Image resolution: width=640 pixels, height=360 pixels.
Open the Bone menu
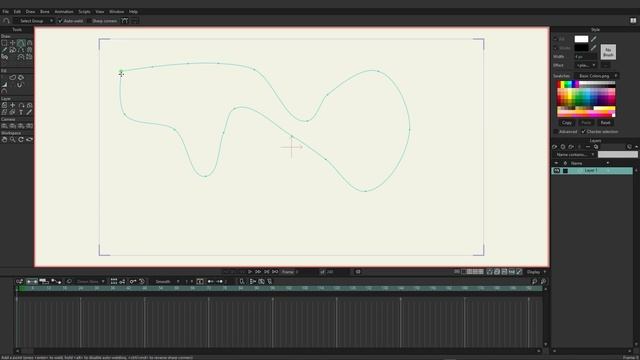coord(45,11)
